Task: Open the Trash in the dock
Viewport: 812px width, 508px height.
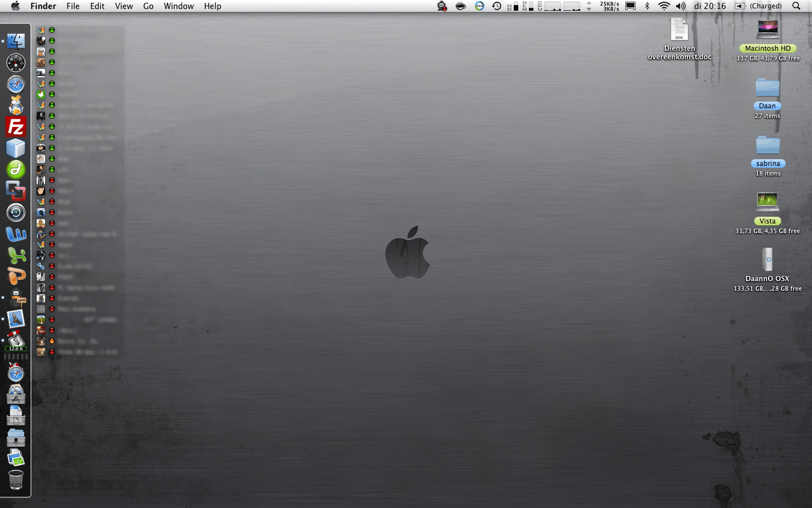Action: point(16,480)
